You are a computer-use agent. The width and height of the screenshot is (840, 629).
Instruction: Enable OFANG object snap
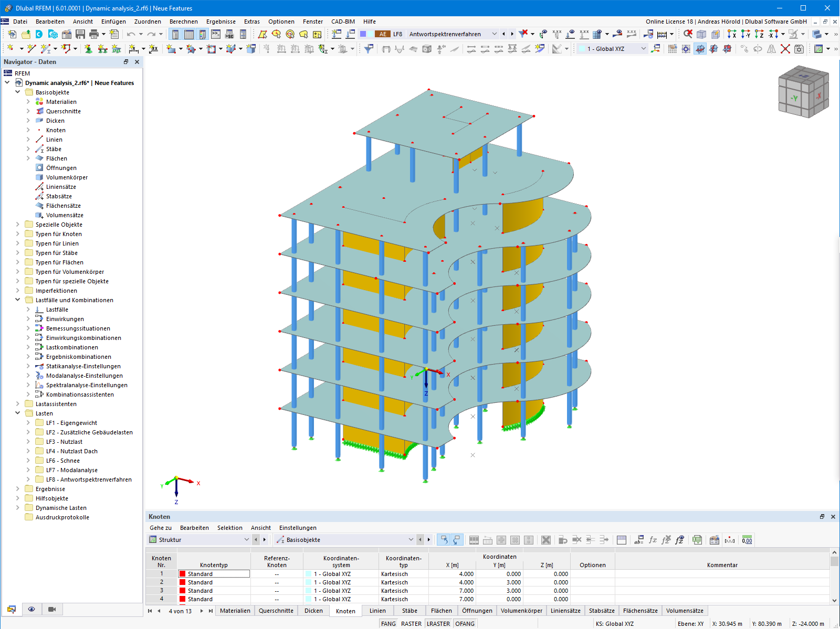(465, 623)
